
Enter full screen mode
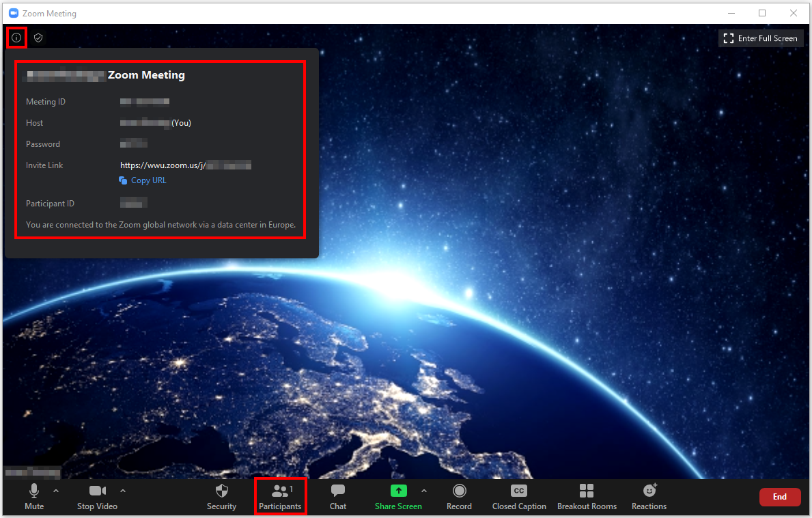pos(761,38)
